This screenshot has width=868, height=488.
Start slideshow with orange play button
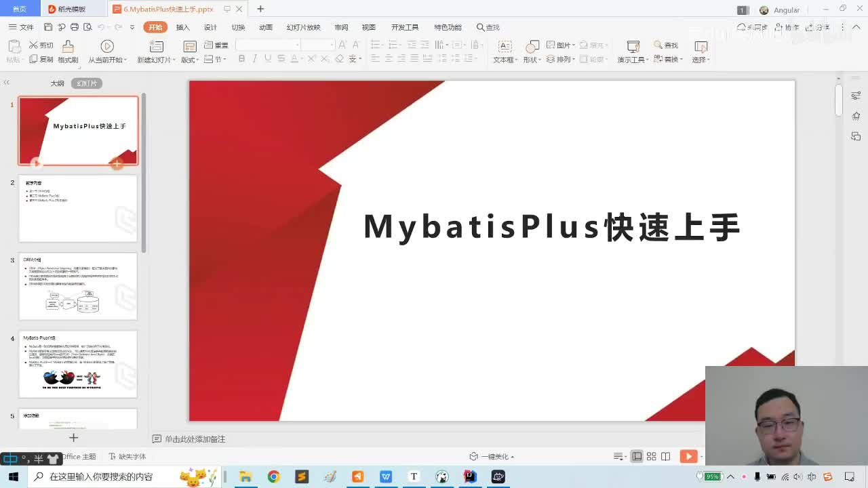click(x=688, y=456)
